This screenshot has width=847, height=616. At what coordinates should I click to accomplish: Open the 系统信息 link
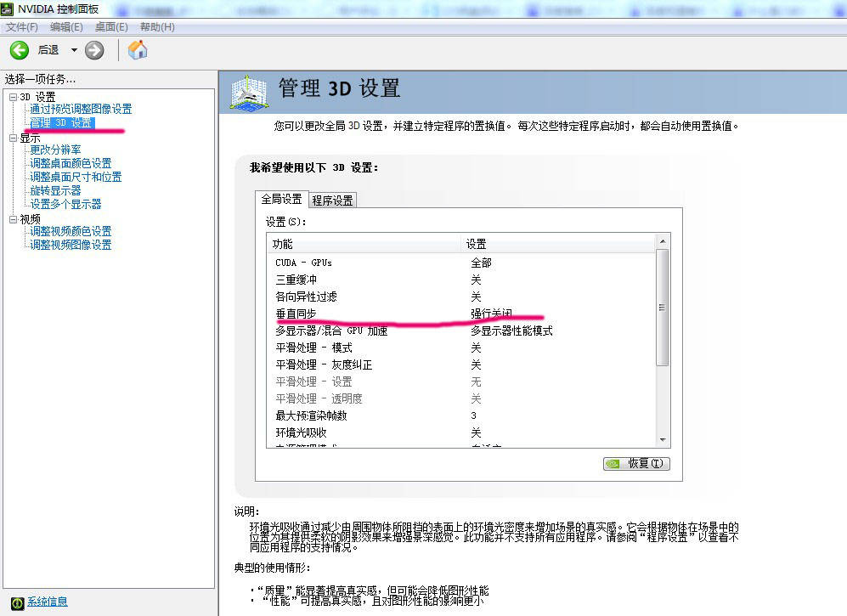48,602
